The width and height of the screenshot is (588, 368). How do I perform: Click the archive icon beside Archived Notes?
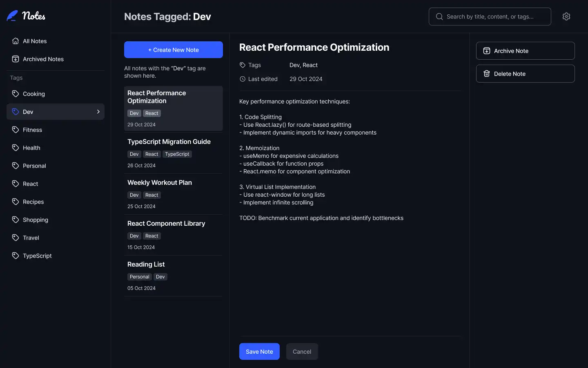(16, 59)
